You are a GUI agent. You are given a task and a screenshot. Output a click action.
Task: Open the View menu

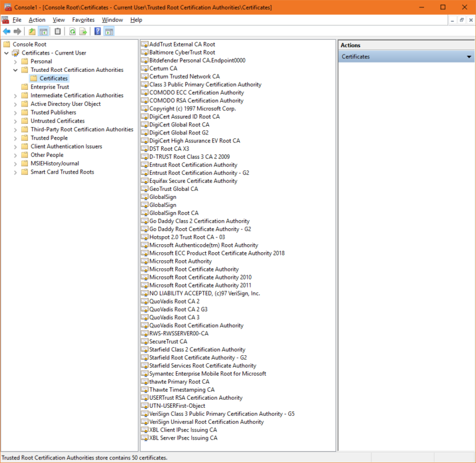(59, 20)
